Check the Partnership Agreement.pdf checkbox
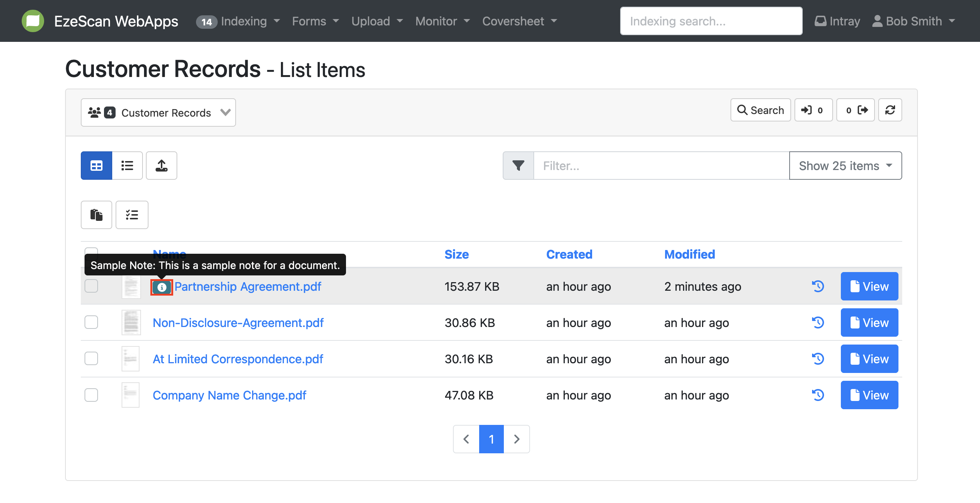This screenshot has width=980, height=503. coord(91,286)
